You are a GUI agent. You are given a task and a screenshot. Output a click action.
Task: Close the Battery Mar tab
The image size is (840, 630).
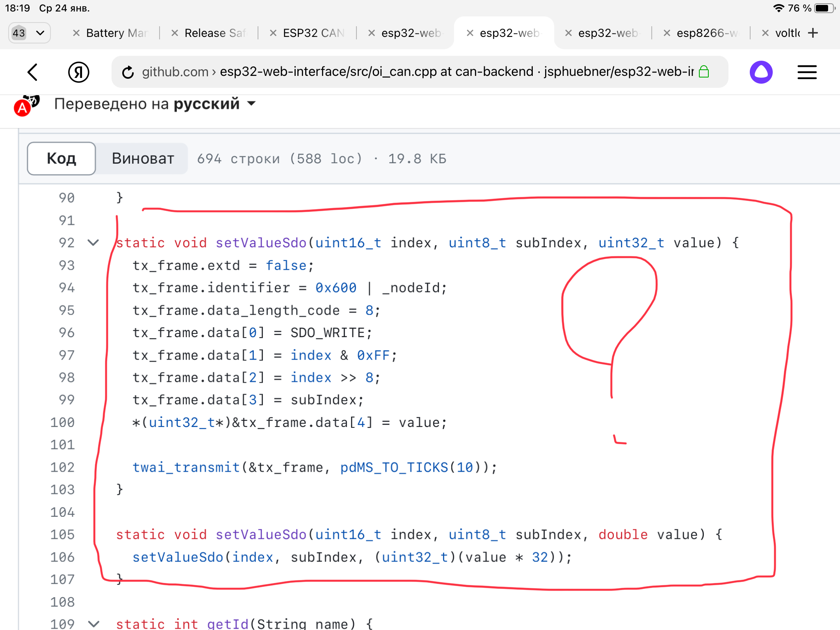pos(76,33)
